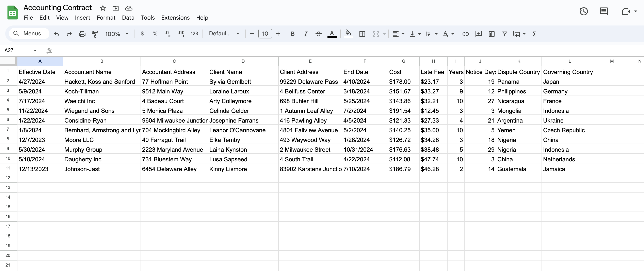Select the Paint format roller icon
This screenshot has width=644, height=271.
pyautogui.click(x=95, y=34)
